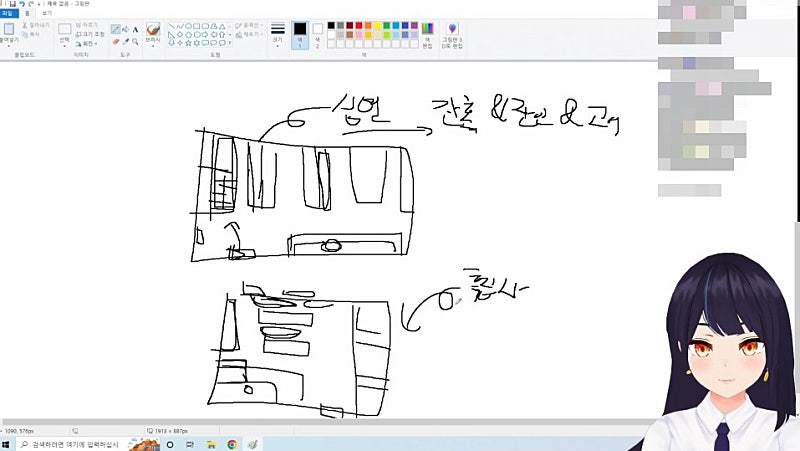This screenshot has width=800, height=451.
Task: Save using the quick access floppy icon
Action: click(13, 4)
